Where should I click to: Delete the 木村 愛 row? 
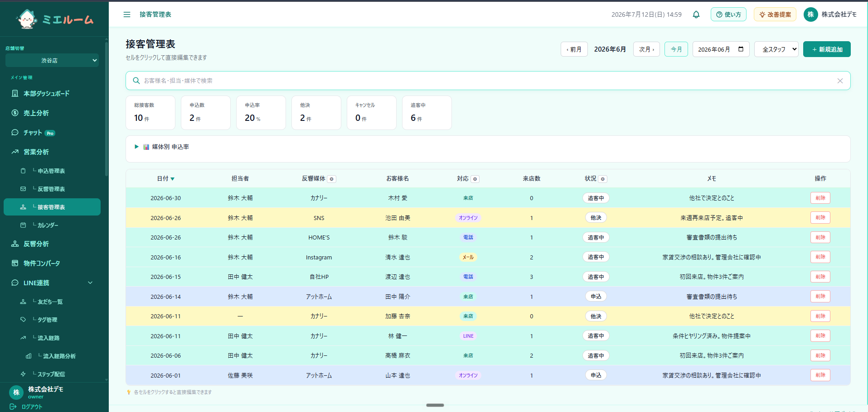pos(820,198)
